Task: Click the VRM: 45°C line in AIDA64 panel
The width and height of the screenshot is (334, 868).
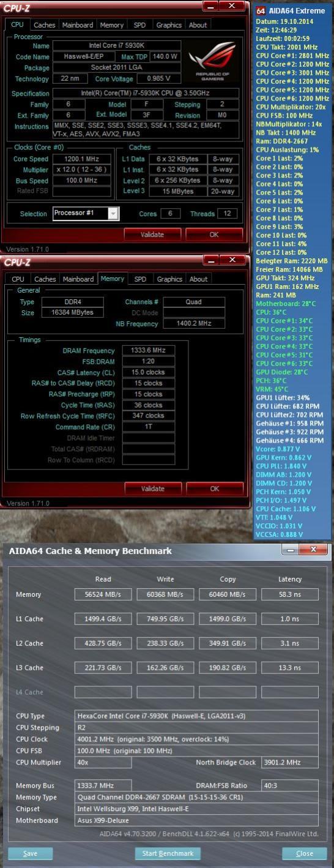Action: click(x=272, y=389)
